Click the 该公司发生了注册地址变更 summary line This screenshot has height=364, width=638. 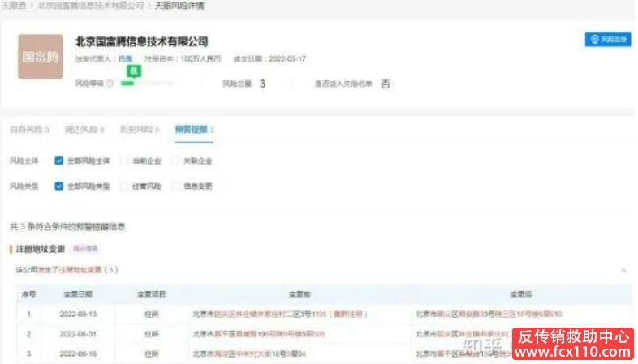click(x=67, y=270)
